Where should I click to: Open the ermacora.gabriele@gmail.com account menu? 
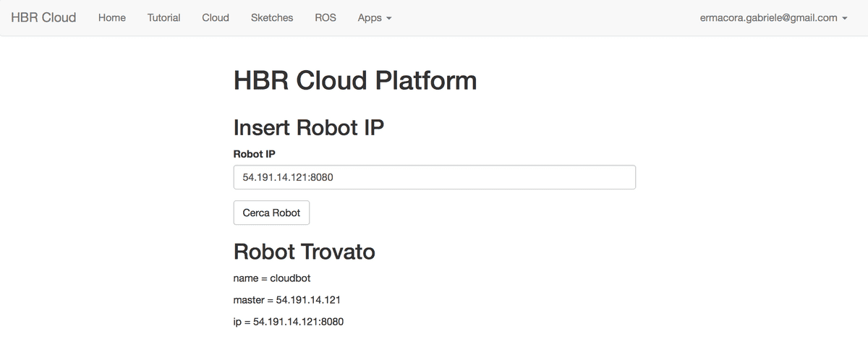pos(773,17)
